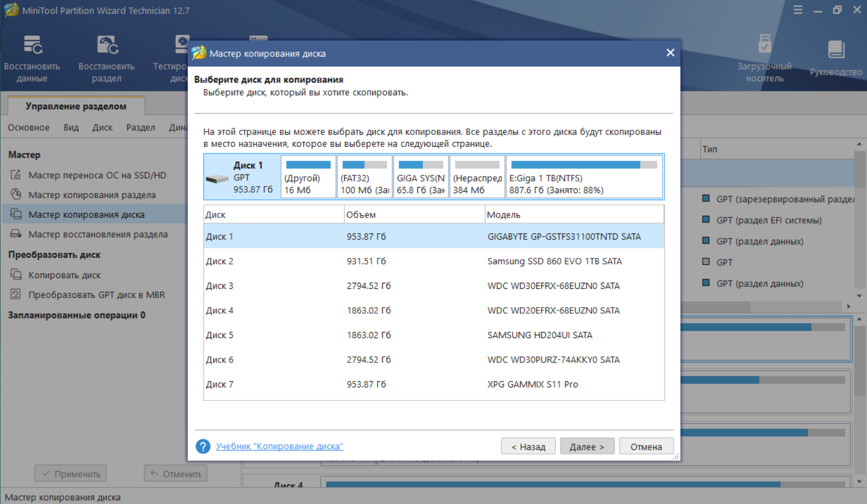Open the Bootable Media (Загрузочный носитель) tool

[x=764, y=58]
